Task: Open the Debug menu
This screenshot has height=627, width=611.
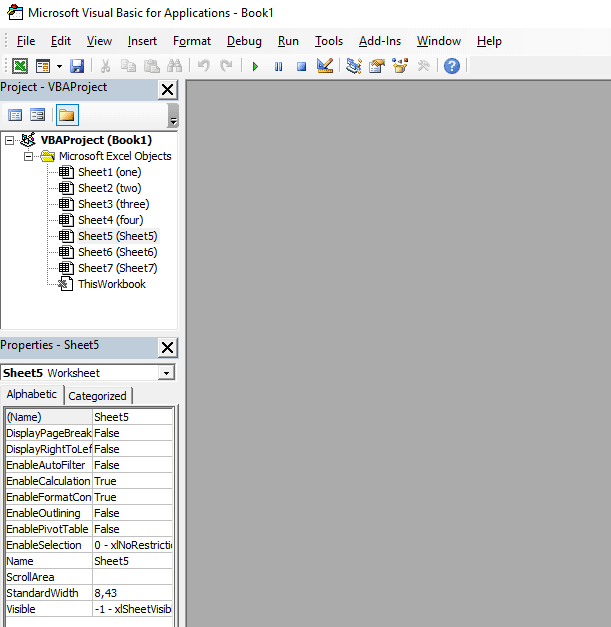Action: click(244, 41)
